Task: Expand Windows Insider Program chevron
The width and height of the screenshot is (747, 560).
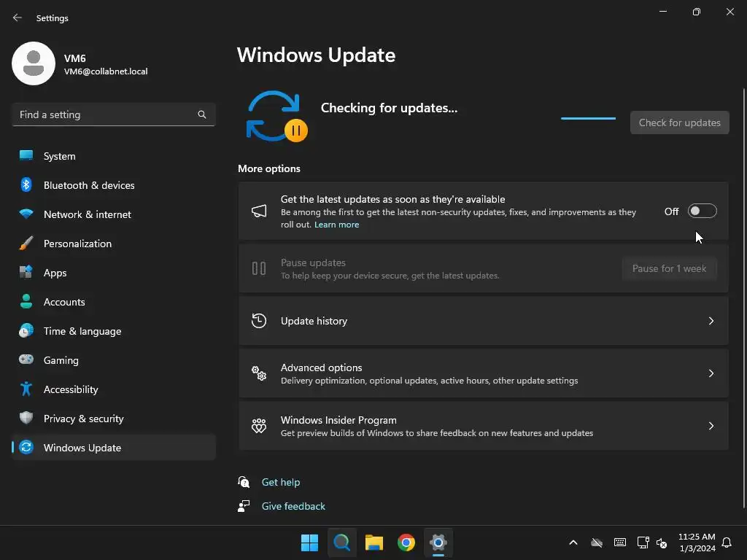Action: (711, 426)
